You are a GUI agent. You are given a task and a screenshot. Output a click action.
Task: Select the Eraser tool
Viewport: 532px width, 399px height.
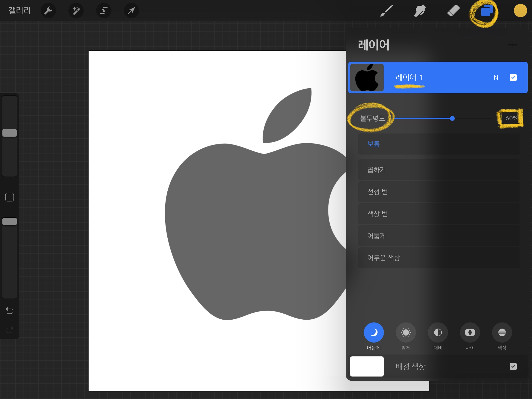453,11
